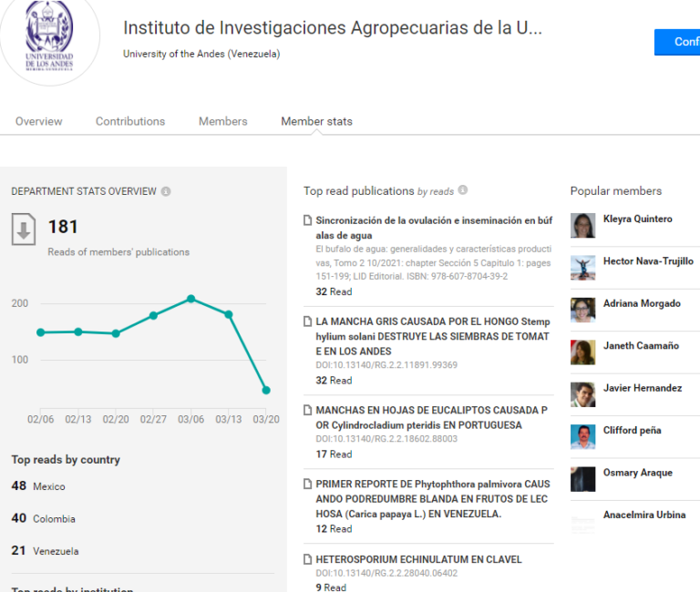
Task: Click document icon beside LA MANCHA GRIS publication
Action: click(x=307, y=322)
